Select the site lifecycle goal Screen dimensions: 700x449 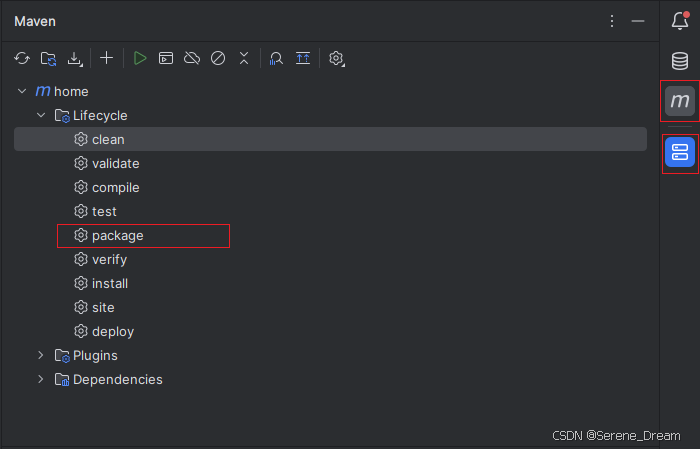click(330, 308)
